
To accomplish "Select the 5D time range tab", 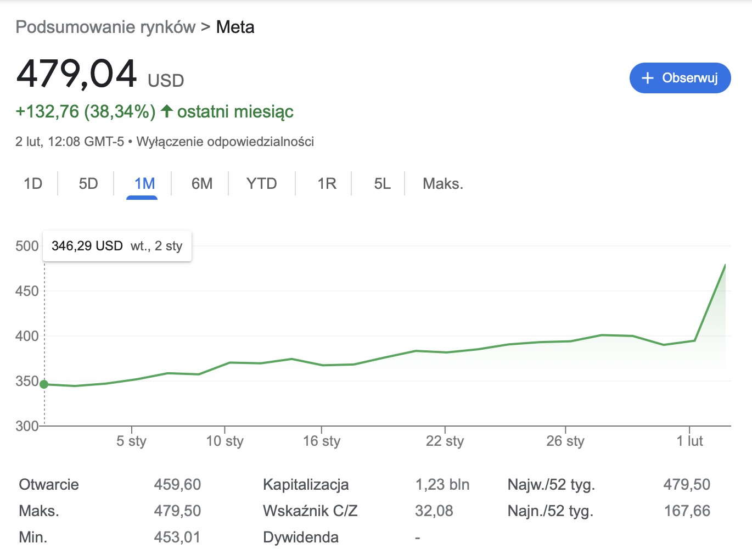I will (88, 183).
